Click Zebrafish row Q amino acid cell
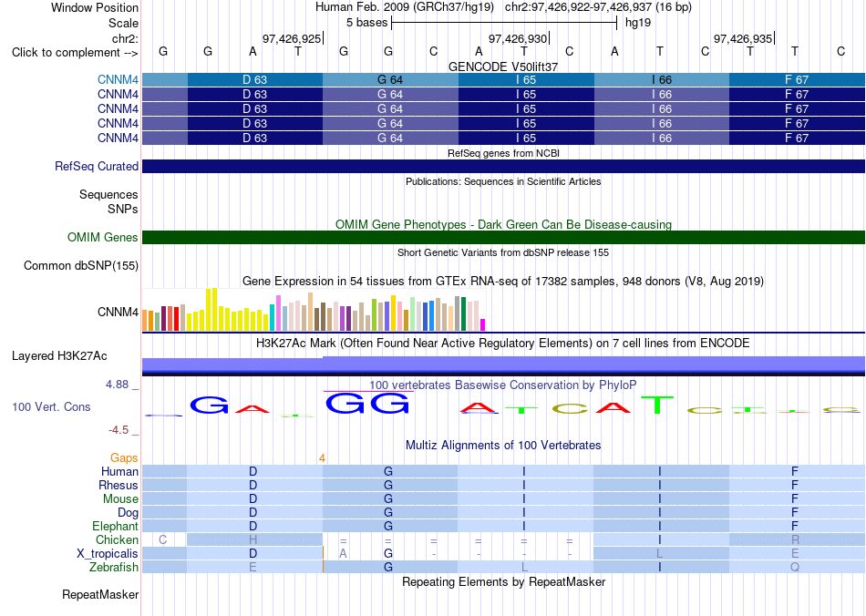This screenshot has width=866, height=616. point(797,567)
